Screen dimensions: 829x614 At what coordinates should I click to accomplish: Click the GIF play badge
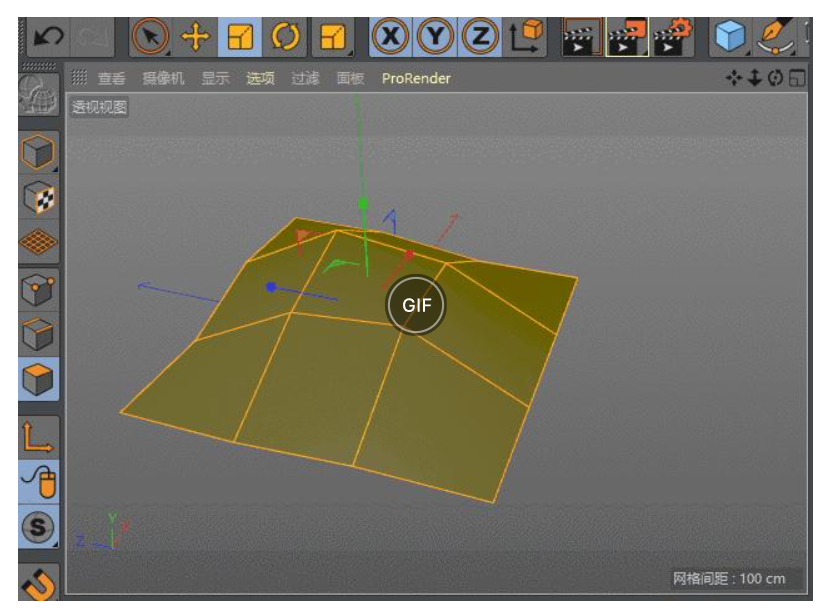tap(415, 305)
